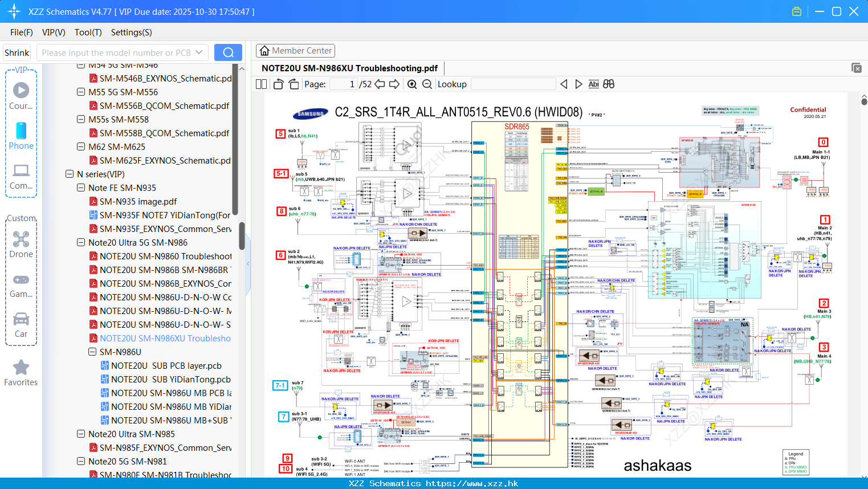Viewport: 868px width, 489px height.
Task: Open SM-M546B_EXYNOS_Schematic.pdf
Action: pyautogui.click(x=165, y=78)
